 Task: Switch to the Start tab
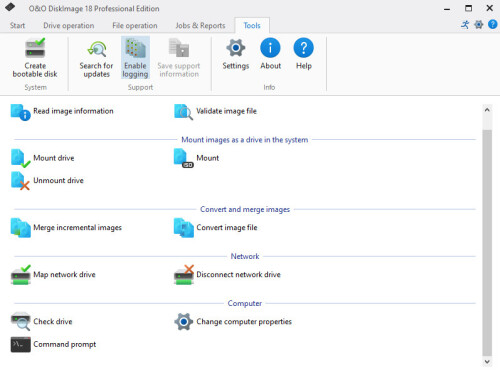pos(17,26)
